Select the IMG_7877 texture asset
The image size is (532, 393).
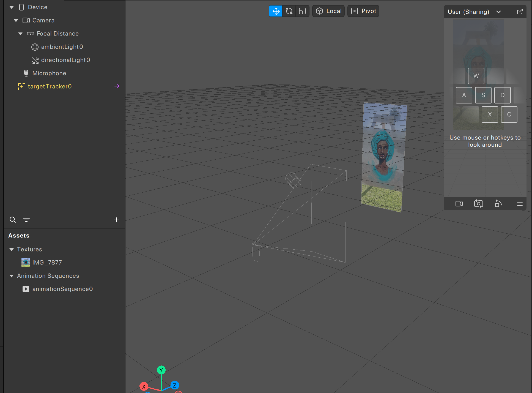point(47,263)
